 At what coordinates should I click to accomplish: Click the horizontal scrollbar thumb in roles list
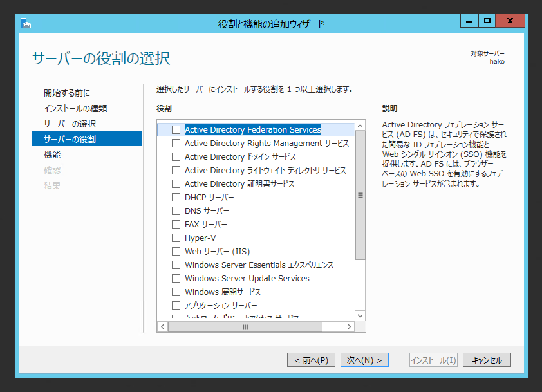pos(245,327)
